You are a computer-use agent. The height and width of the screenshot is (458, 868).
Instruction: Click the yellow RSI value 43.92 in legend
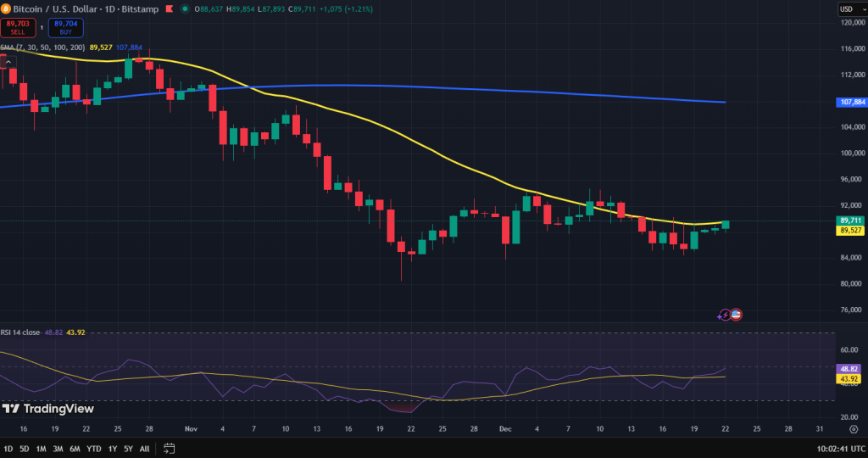(75, 332)
